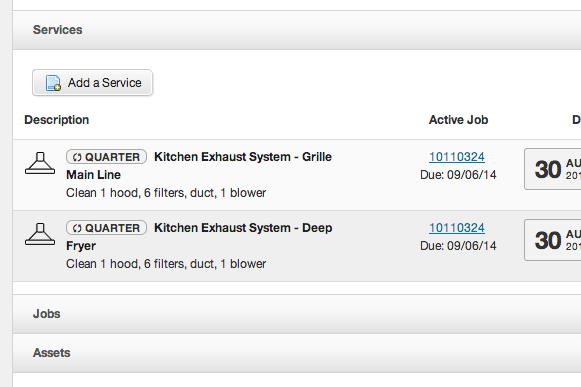581x387 pixels.
Task: Click the document icon in Add a Service
Action: tap(53, 83)
